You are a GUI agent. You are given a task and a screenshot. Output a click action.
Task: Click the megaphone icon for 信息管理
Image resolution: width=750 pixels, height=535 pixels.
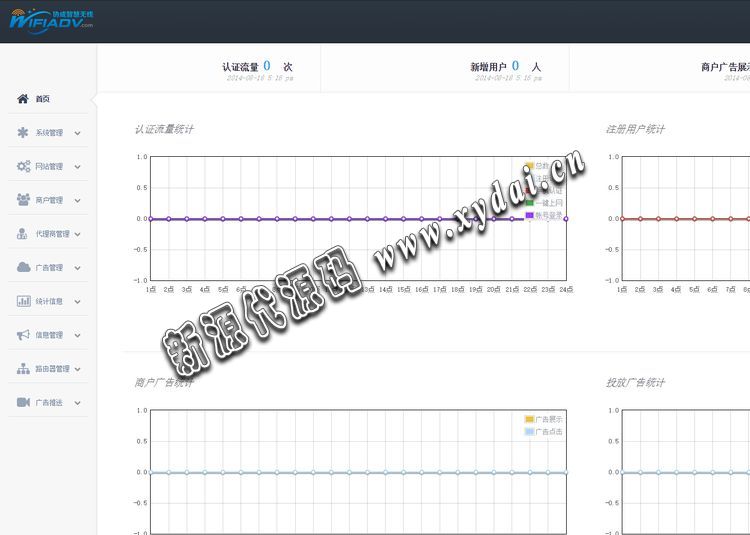click(23, 335)
